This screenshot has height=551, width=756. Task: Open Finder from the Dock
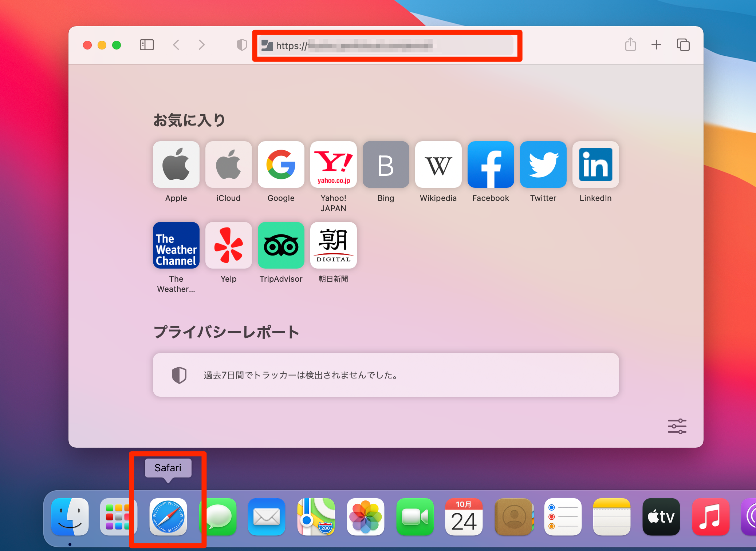70,517
